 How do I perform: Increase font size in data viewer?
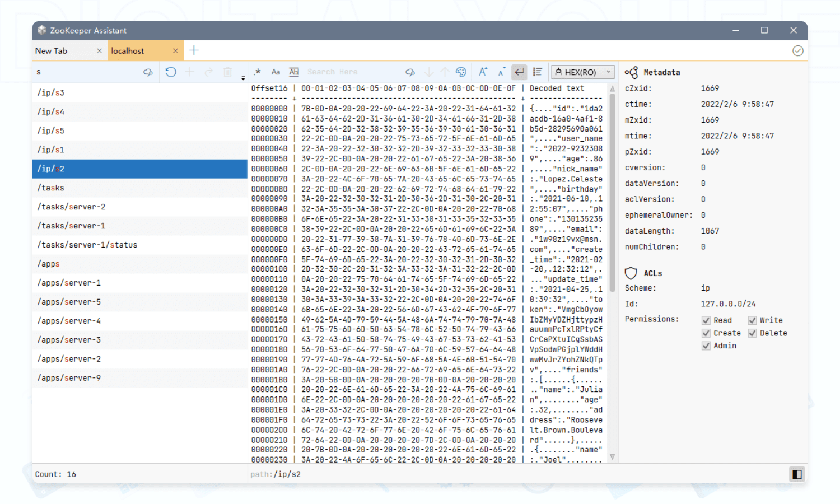(483, 72)
